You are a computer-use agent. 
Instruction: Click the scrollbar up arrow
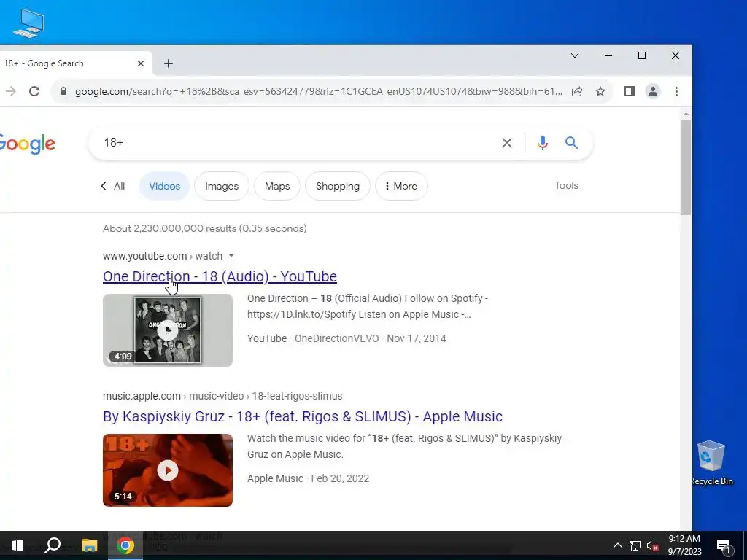686,114
